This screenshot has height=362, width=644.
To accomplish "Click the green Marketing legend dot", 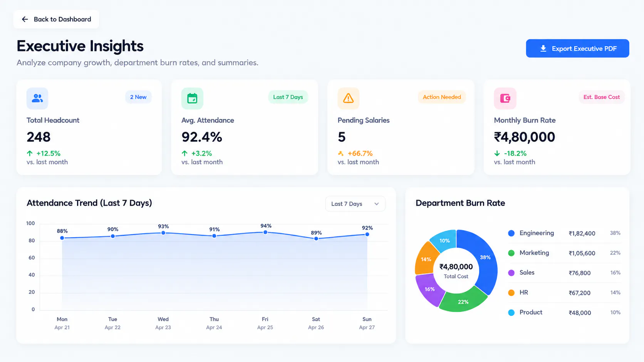I will [x=511, y=253].
